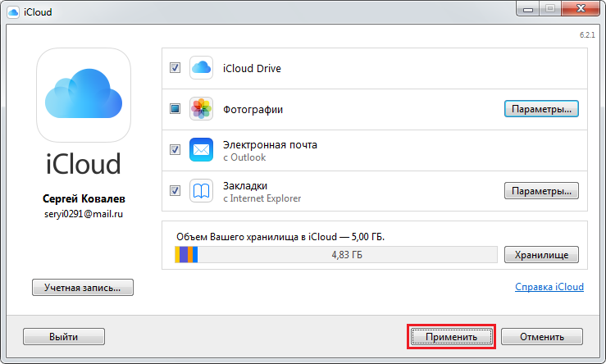Click the storage usage bar showing 4,83 ГБ
606x364 pixels.
(336, 255)
